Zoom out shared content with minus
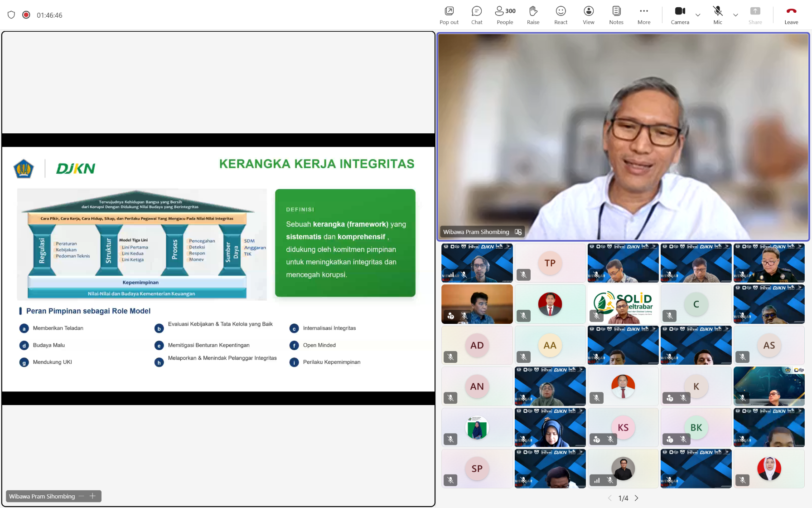The image size is (812, 508). point(82,496)
